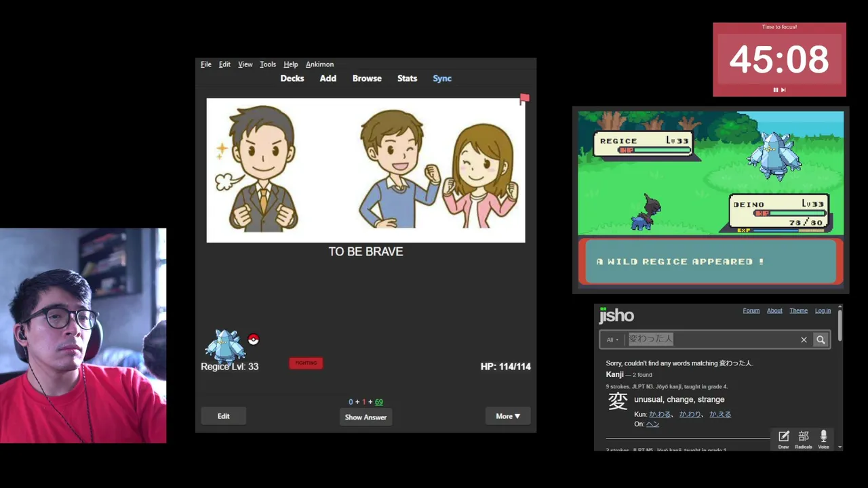Open the Tools menu in Anki
Screen dimensions: 868x488
[268, 64]
